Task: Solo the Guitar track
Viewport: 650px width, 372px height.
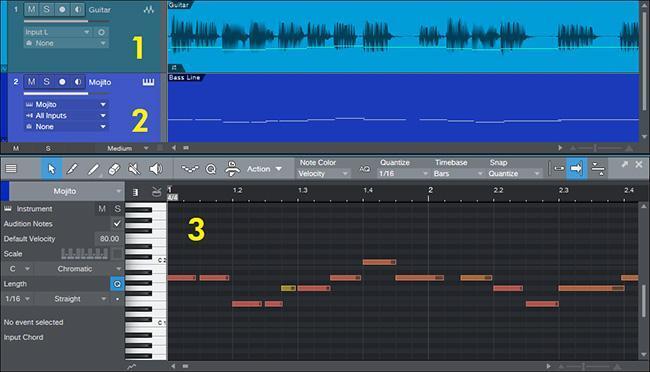Action: tap(46, 10)
